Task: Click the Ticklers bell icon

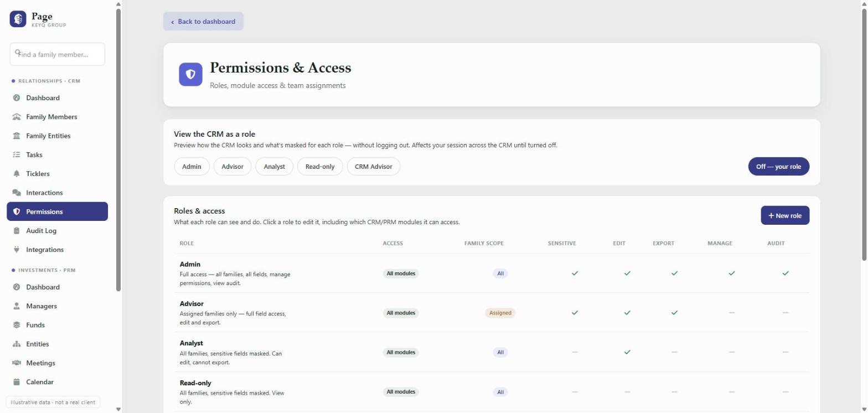Action: [x=17, y=174]
